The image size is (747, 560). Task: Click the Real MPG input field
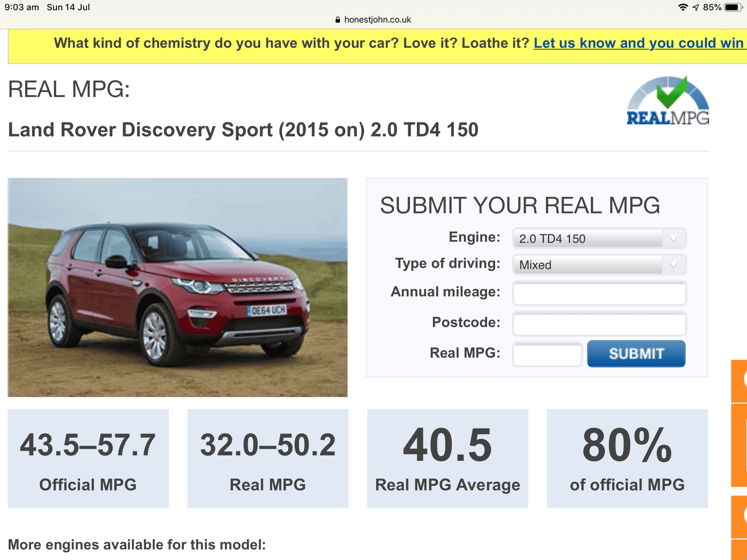tap(547, 354)
